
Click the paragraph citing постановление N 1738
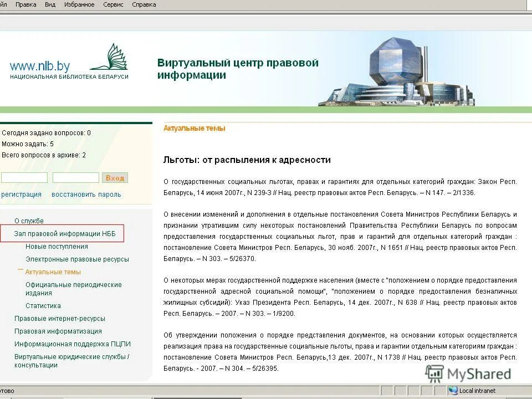tap(340, 352)
